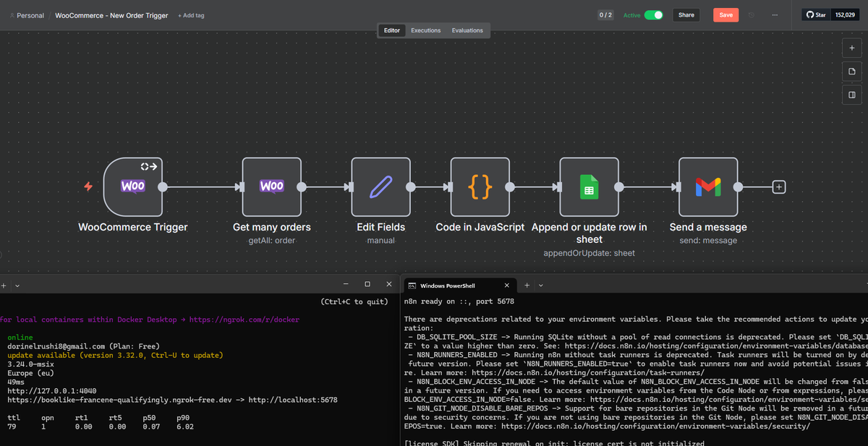This screenshot has width=868, height=446.
Task: Toggle the side panel layout icon
Action: [x=852, y=95]
